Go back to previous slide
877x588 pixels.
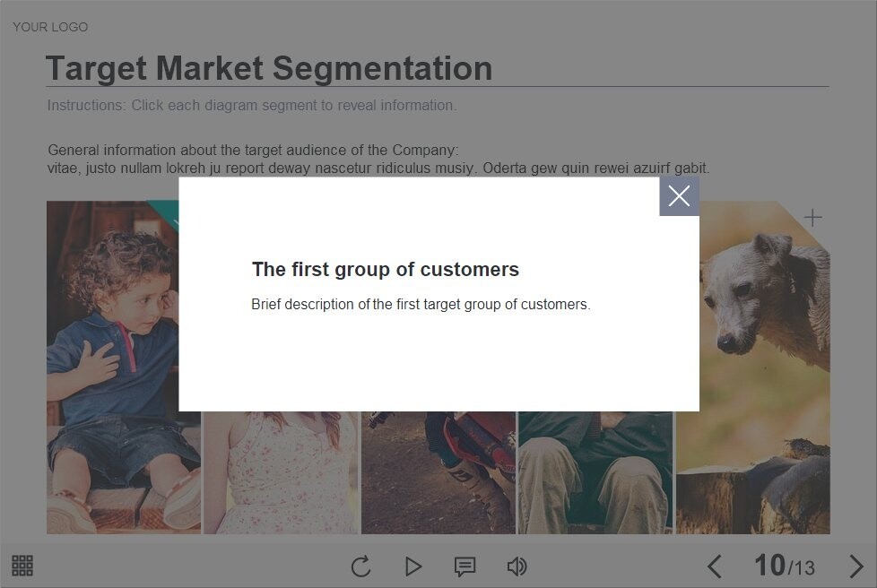[x=715, y=566]
